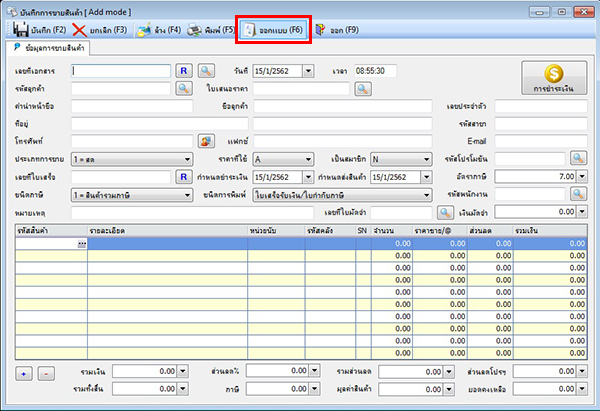Screen dimensions: 600x411
Task: Open the subtotal amount dropdown arrow
Action: point(183,371)
